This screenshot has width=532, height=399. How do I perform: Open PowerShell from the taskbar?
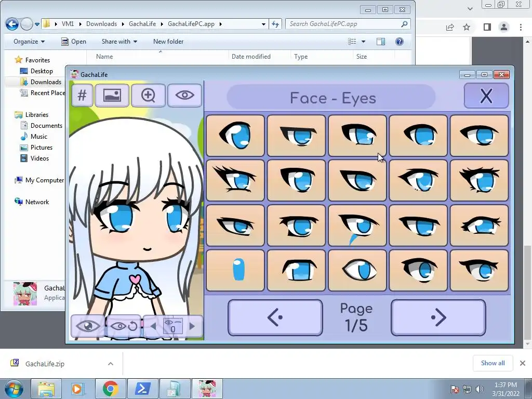click(x=142, y=389)
